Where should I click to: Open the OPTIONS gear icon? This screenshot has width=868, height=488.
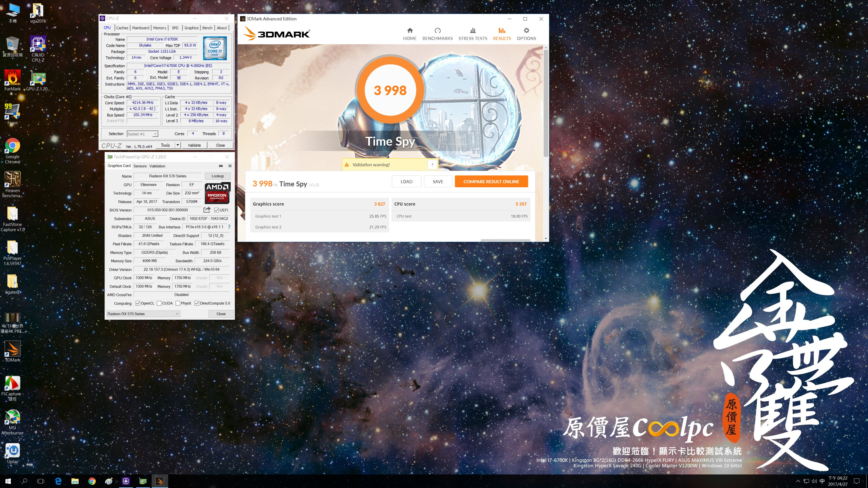click(x=526, y=30)
